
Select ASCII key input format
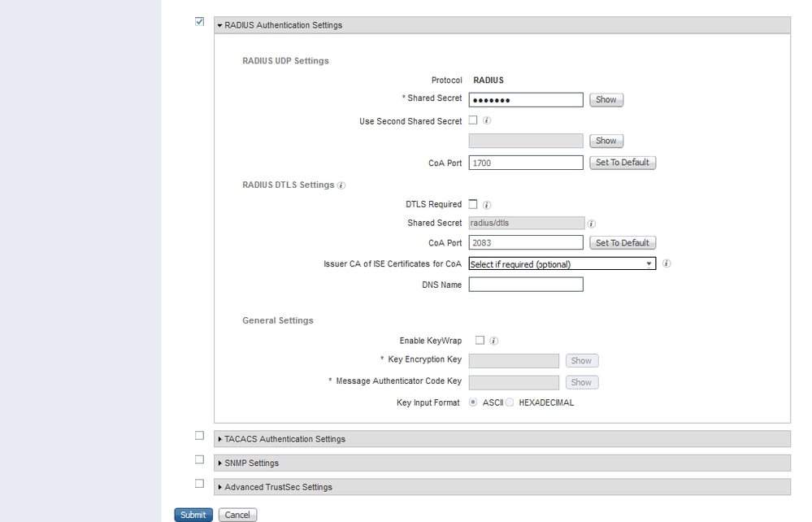pos(473,402)
